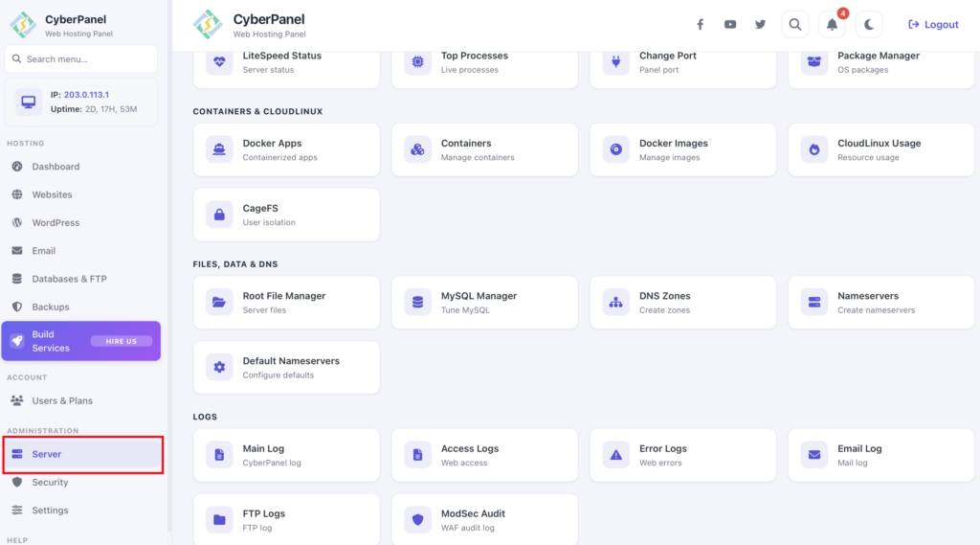This screenshot has height=545, width=980.
Task: Open the YouTube channel icon
Action: (730, 24)
